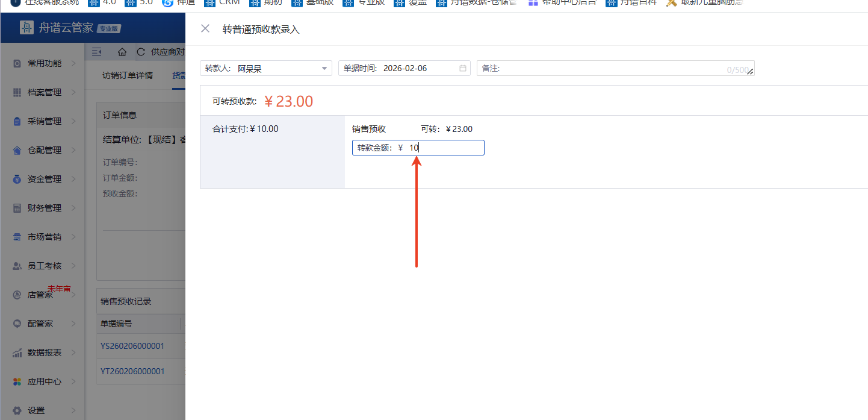Open record YS260206000001

132,346
